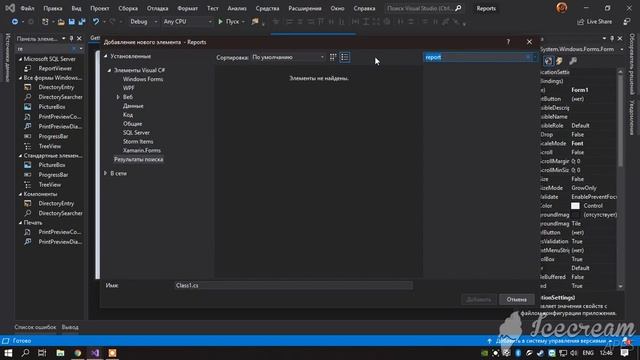
Task: Open the Сборка menu
Action: 128,8
